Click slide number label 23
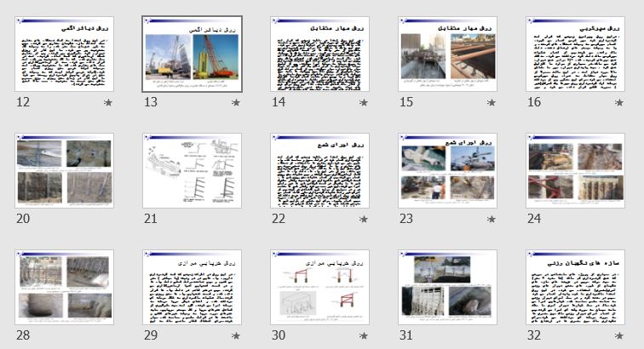Viewport: 644px width, 349px height. click(x=406, y=219)
